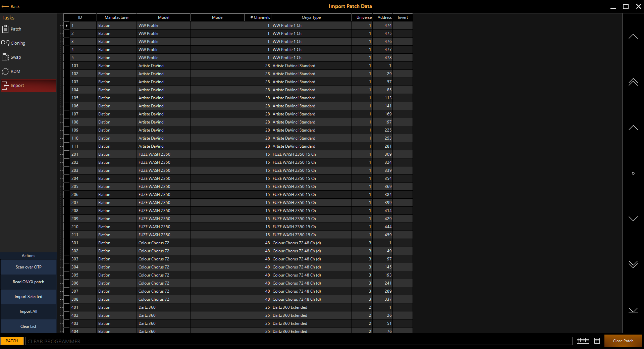
Task: Click Universe cell for fixture 308
Action: (x=362, y=299)
